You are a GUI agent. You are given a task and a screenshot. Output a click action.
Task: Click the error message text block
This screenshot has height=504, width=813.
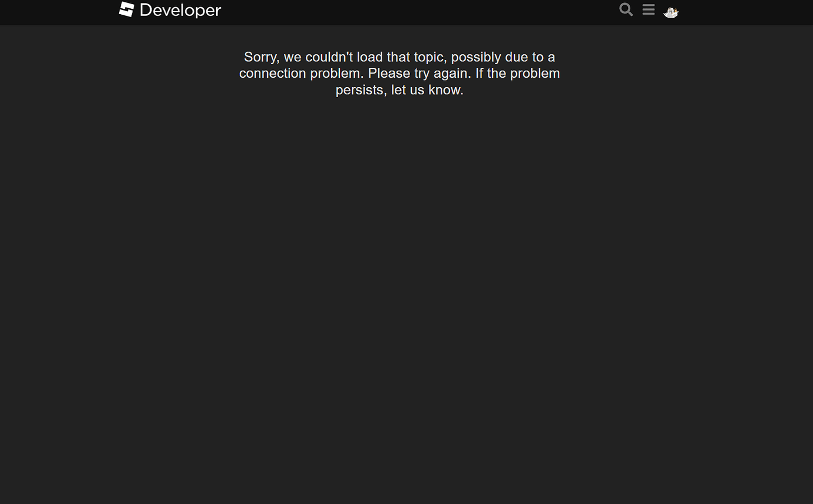coord(399,73)
